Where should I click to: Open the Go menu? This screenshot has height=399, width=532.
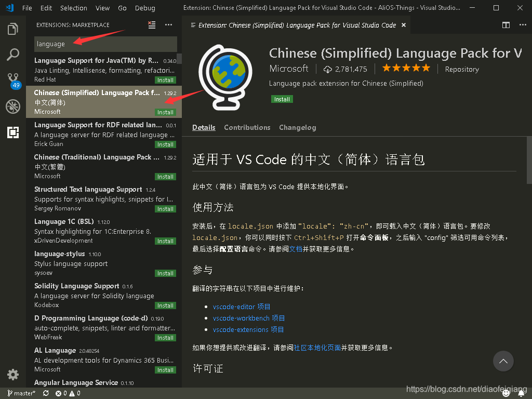(122, 8)
